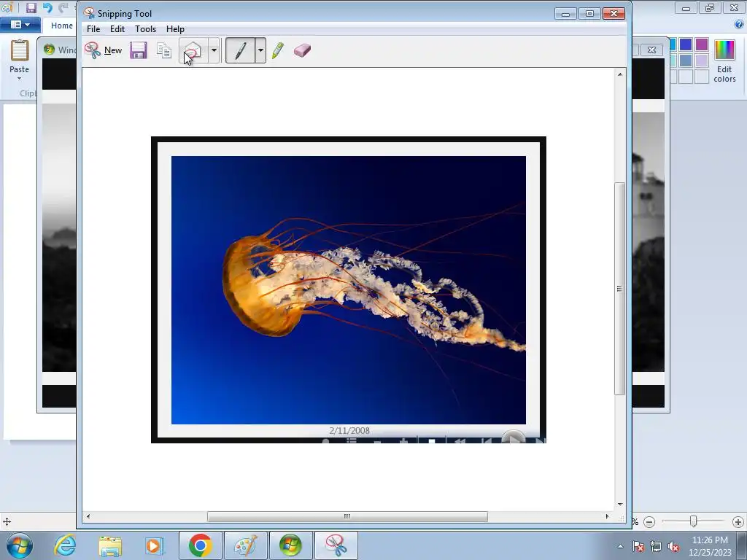Open the Action Center flag icon
Image resolution: width=747 pixels, height=560 pixels.
click(x=638, y=546)
